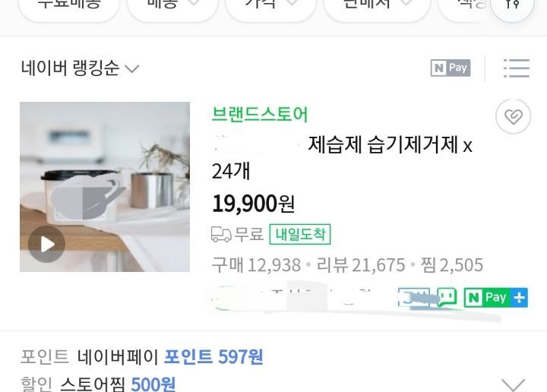The image size is (547, 392).
Task: Select the 스토어찜 500원 discount
Action: pos(118,384)
